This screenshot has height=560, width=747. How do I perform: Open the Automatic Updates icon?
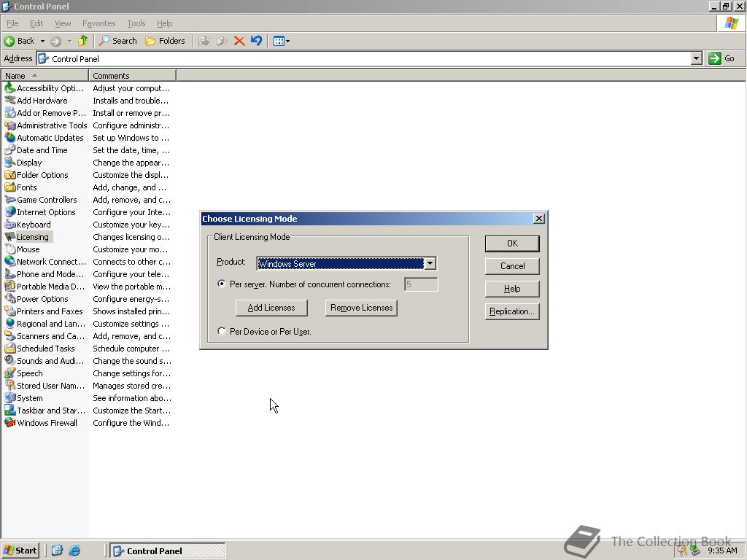[x=10, y=138]
